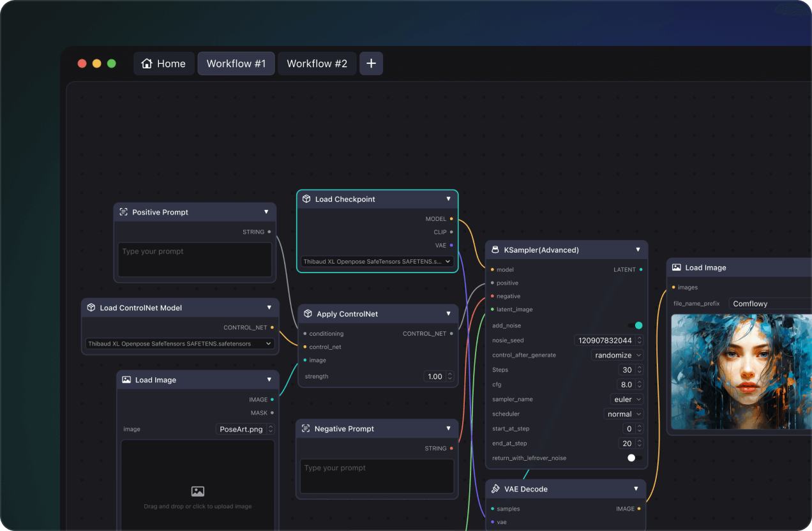
Task: Click the Positive Prompt node text icon
Action: [124, 212]
